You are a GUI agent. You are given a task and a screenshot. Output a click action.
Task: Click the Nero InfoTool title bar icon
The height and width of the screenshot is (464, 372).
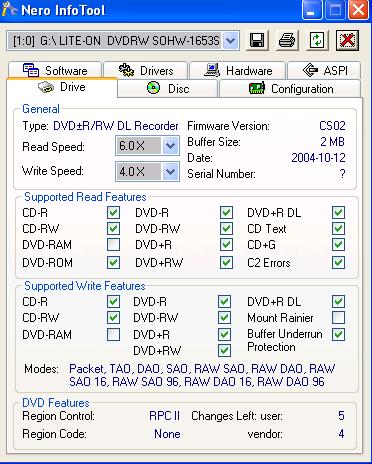[9, 10]
